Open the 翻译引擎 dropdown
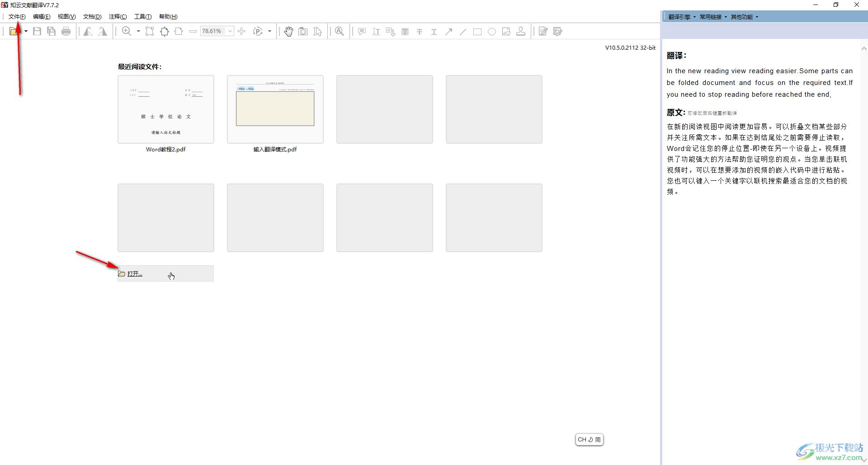The image size is (868, 465). (682, 17)
